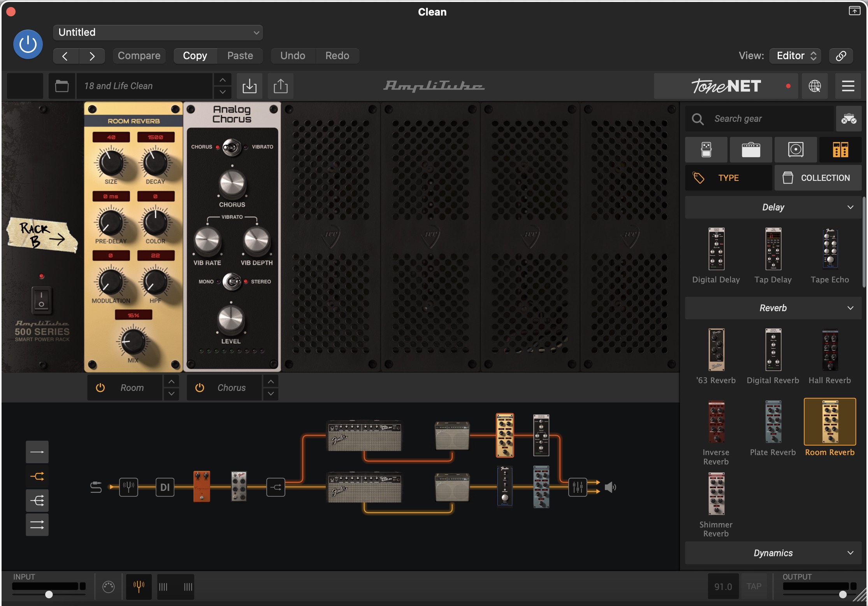Select the two-amp split routing layout

point(37,476)
